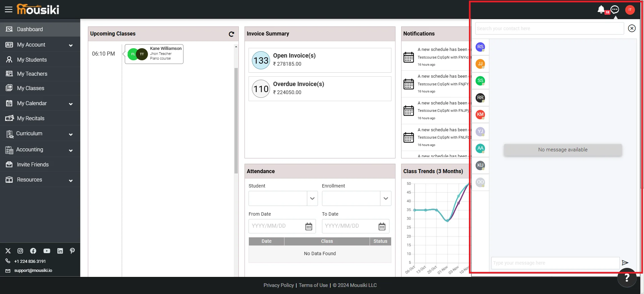
Task: Visit Mousiki's YouTube channel
Action: click(x=47, y=251)
